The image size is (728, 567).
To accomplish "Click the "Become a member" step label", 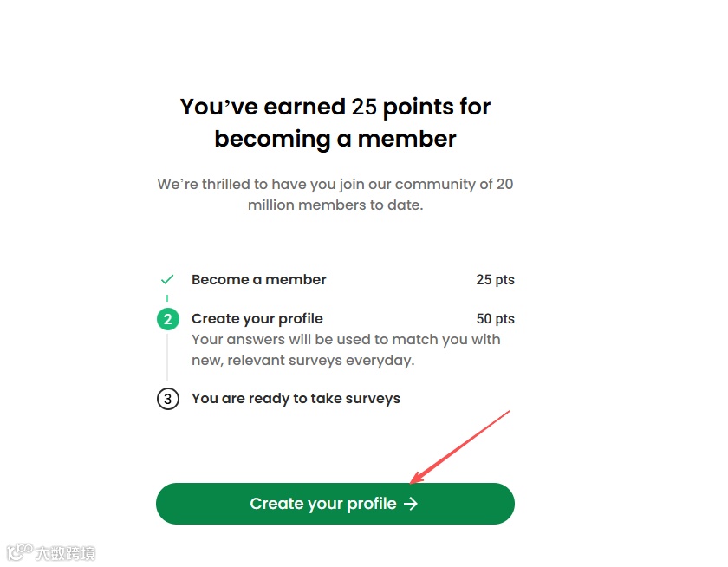I will [258, 280].
